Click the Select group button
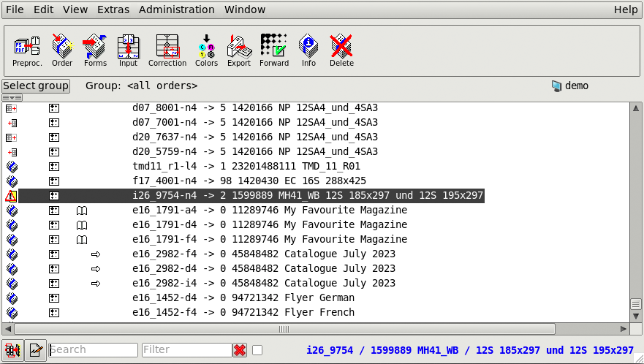Viewport: 644px width, 364px height. (36, 86)
